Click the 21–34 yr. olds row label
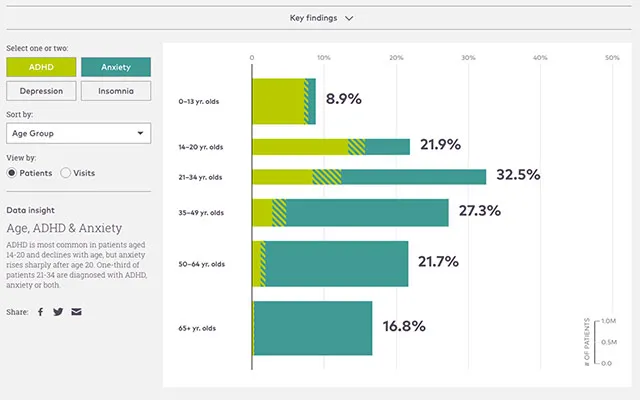The image size is (640, 400). 200,177
